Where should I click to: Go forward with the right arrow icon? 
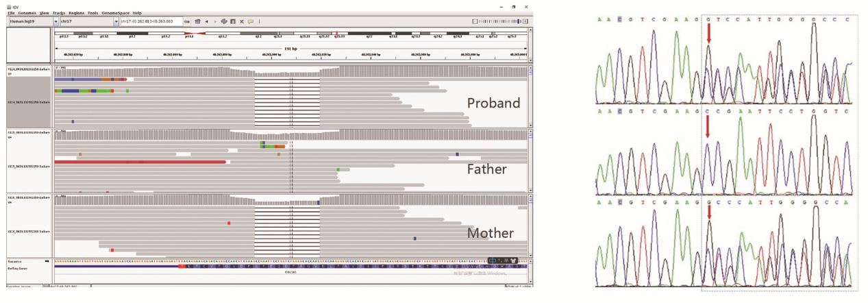[215, 21]
